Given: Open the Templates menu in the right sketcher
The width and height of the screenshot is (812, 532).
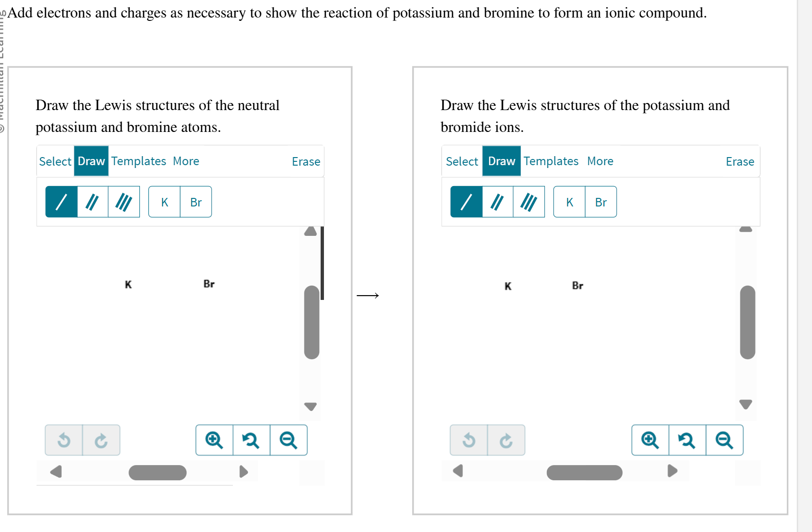Looking at the screenshot, I should (551, 161).
